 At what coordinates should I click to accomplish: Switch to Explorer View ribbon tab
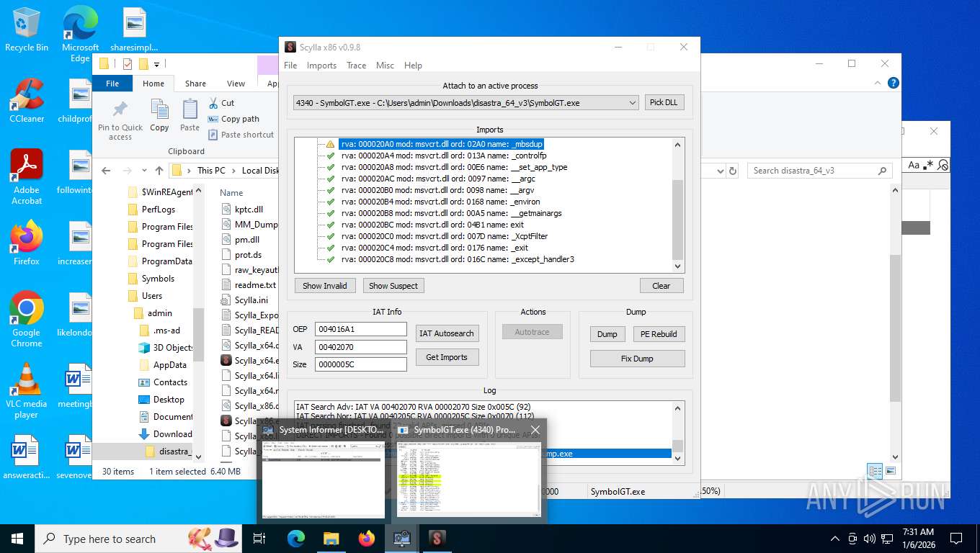[x=236, y=84]
